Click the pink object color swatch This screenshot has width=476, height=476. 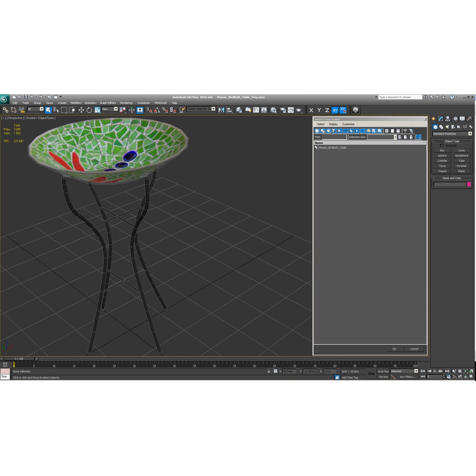coord(469,184)
